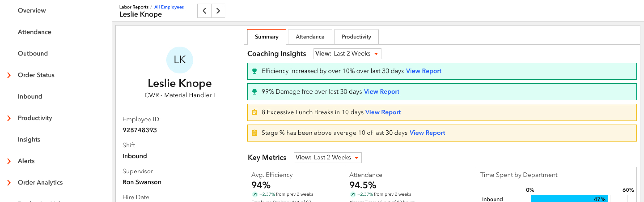Viewport: 644px width, 202px height.
Task: Open Key Metrics view period dropdown
Action: click(327, 157)
